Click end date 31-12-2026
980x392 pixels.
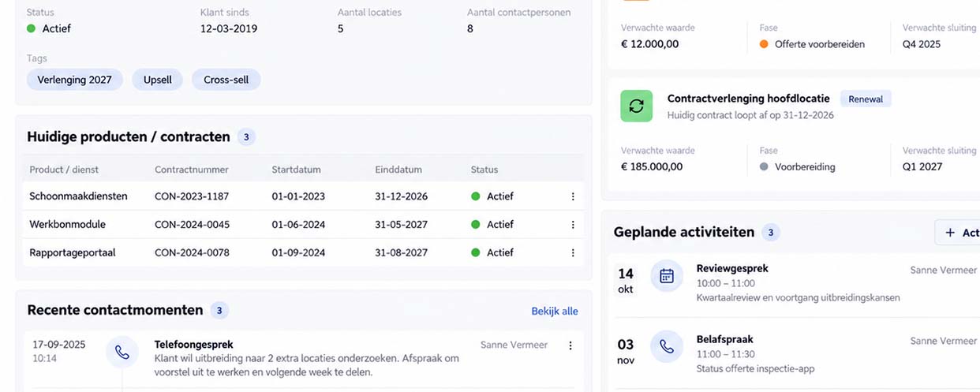(401, 196)
